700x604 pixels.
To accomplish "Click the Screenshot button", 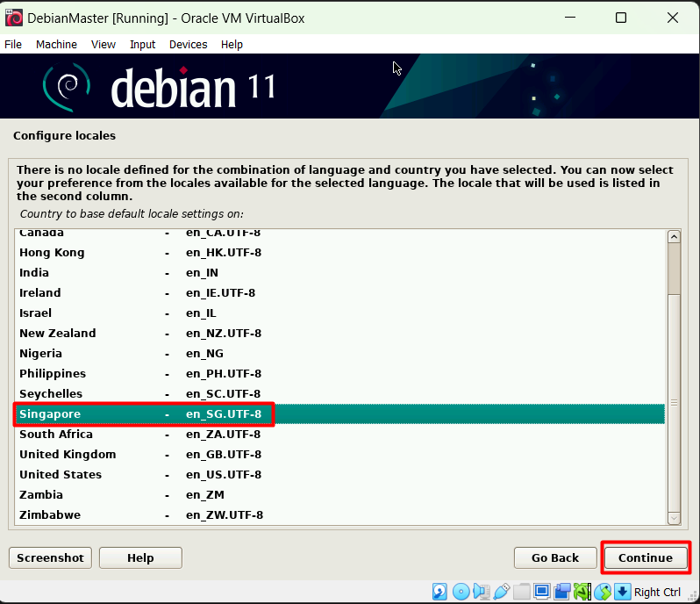I will pyautogui.click(x=51, y=558).
